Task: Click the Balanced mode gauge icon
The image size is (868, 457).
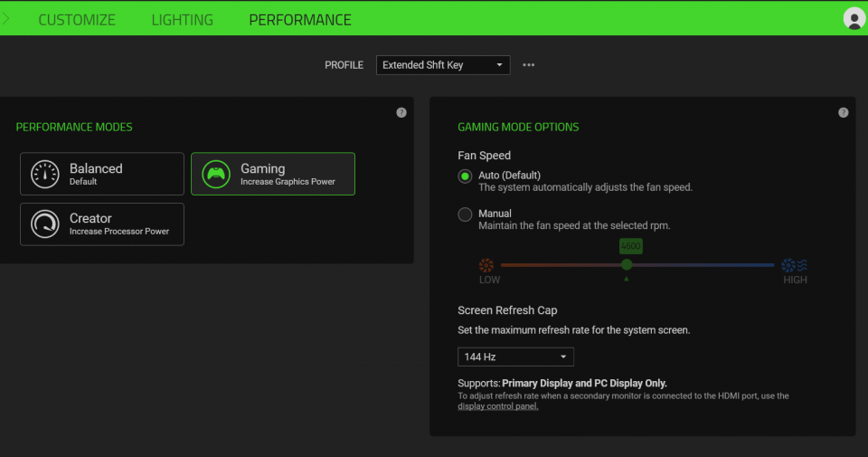Action: (45, 174)
